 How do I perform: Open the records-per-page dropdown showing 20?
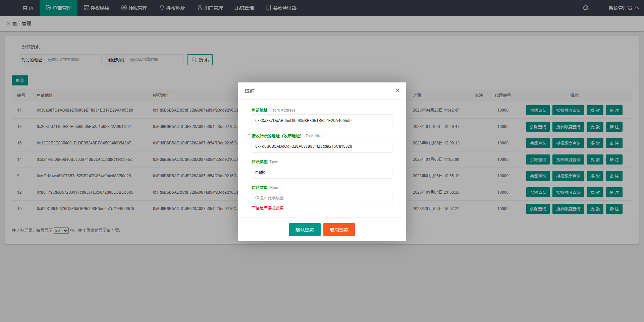click(61, 231)
